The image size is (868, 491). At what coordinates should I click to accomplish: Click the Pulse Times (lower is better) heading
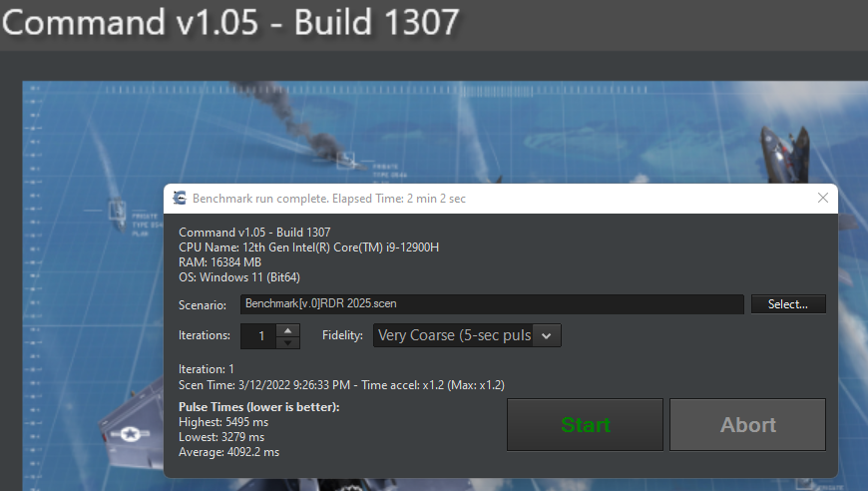pos(258,407)
